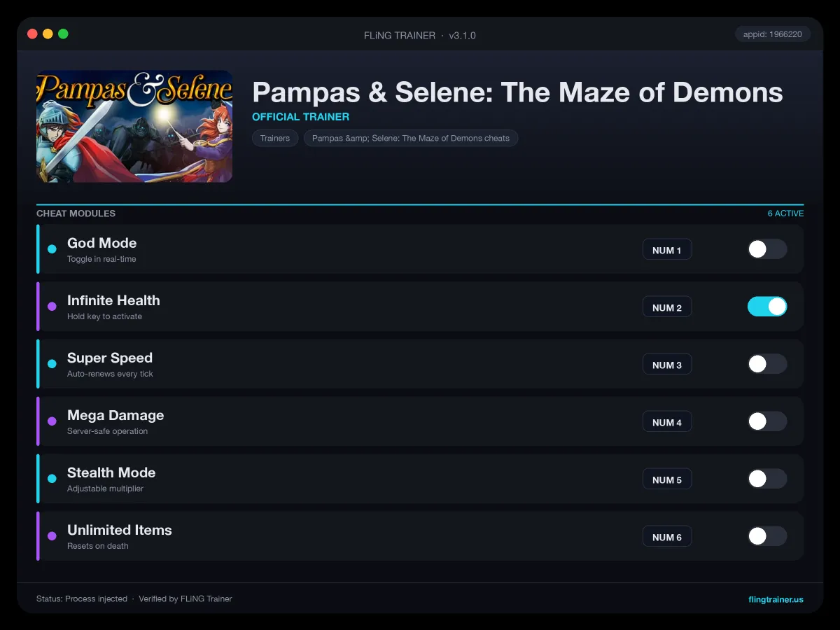Image resolution: width=840 pixels, height=630 pixels.
Task: Turn on the Super Speed switch
Action: (767, 364)
